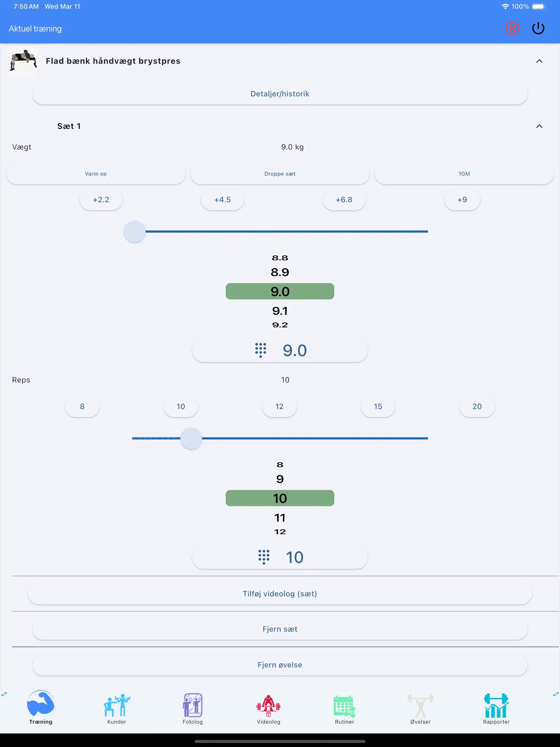Toggle the Varm op set option
The image size is (560, 747).
[96, 173]
